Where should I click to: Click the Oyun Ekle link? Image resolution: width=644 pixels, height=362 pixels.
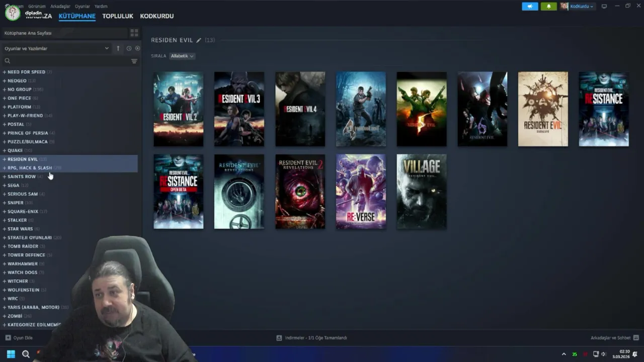tap(23, 338)
